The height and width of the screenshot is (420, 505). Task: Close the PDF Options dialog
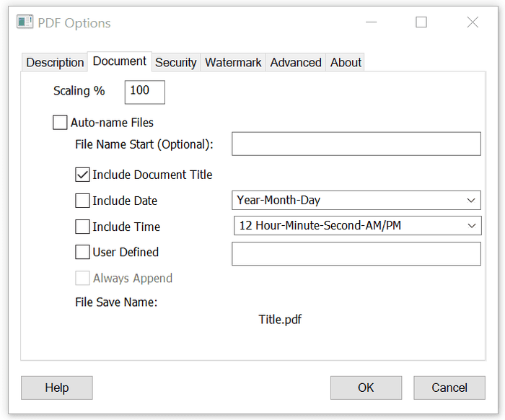pos(473,22)
